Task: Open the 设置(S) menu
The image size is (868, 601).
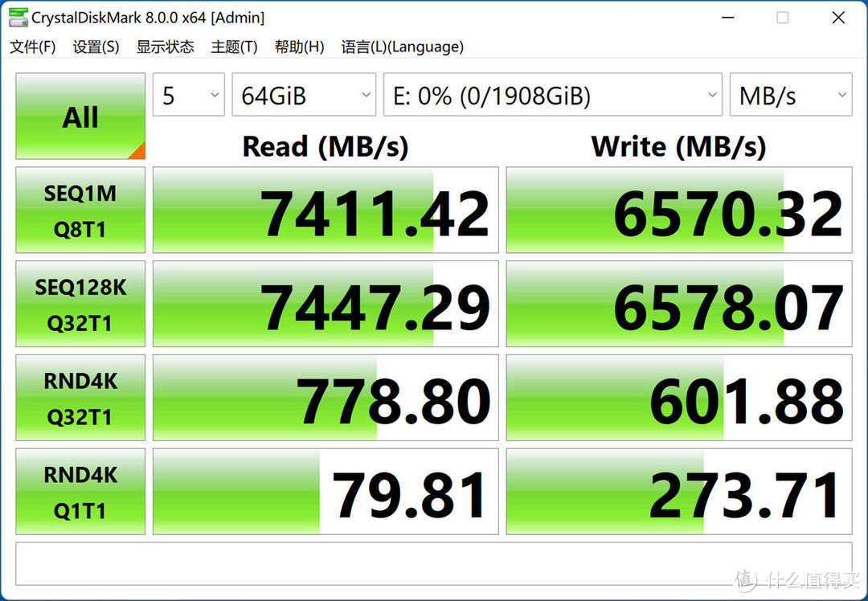Action: point(96,47)
